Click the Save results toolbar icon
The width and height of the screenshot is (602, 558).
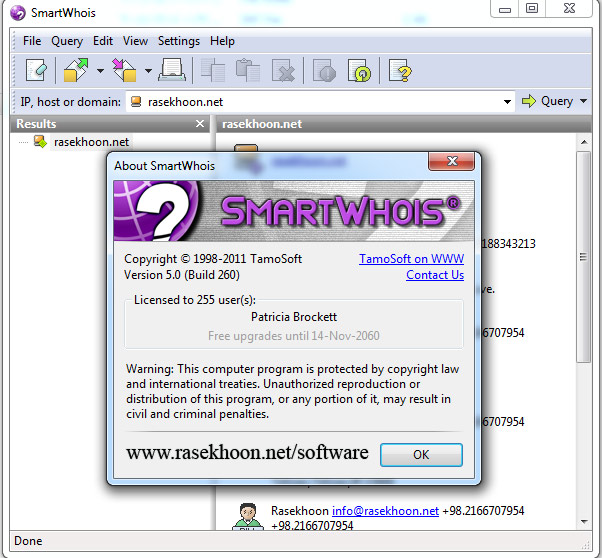coord(124,70)
